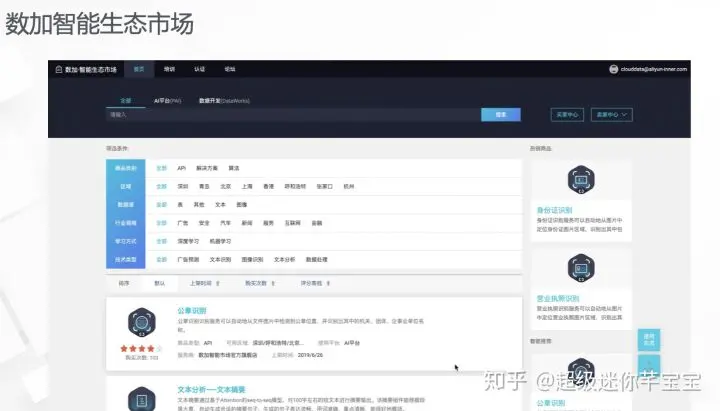
Task: Filter industry by 互联网
Action: pos(292,223)
